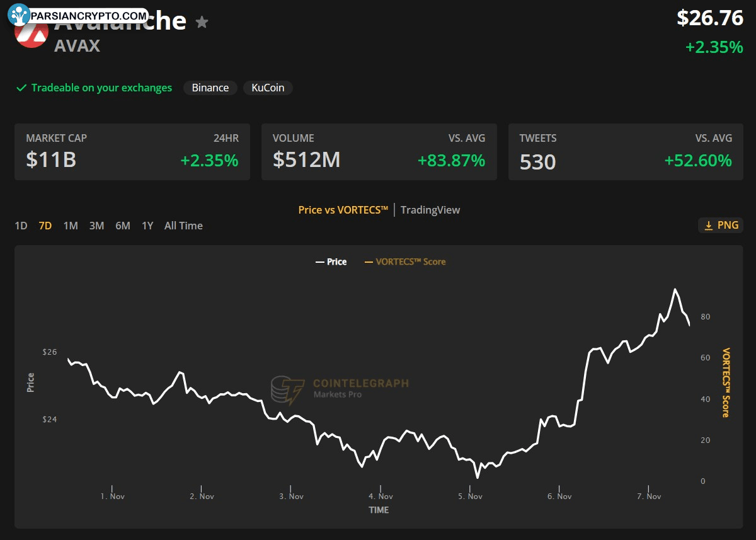Toggle the VORTECS Score legend item
The image size is (756, 540).
(x=405, y=261)
